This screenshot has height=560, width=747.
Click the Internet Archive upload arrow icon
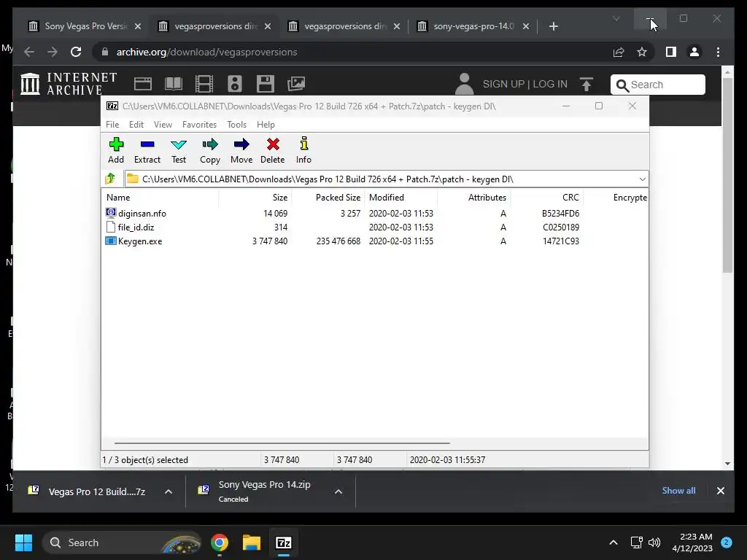pyautogui.click(x=587, y=85)
